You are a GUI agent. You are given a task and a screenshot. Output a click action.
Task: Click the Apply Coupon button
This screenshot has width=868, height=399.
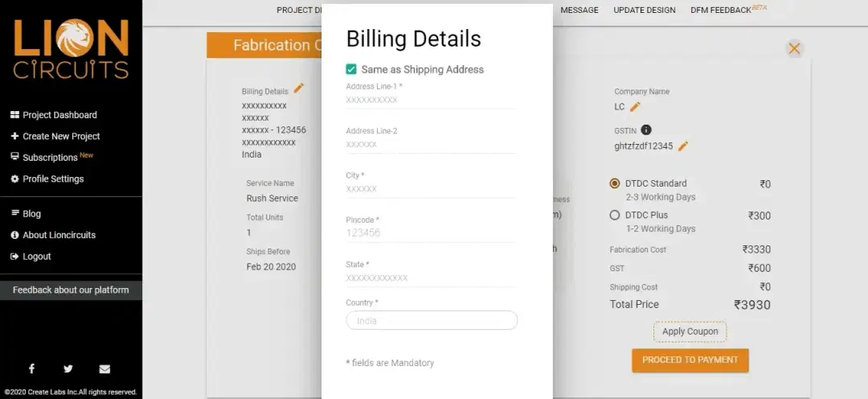click(x=690, y=331)
